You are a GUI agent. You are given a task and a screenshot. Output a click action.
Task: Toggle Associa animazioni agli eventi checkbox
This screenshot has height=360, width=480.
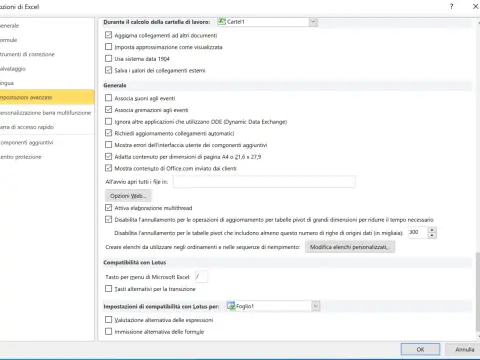[x=108, y=110]
